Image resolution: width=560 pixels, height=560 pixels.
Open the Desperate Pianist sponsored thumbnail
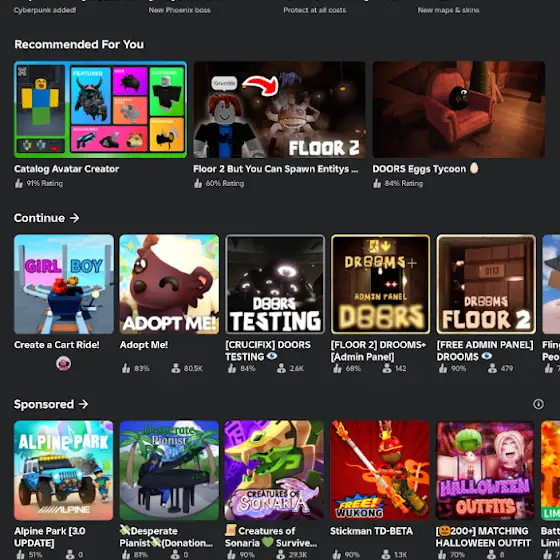(169, 470)
